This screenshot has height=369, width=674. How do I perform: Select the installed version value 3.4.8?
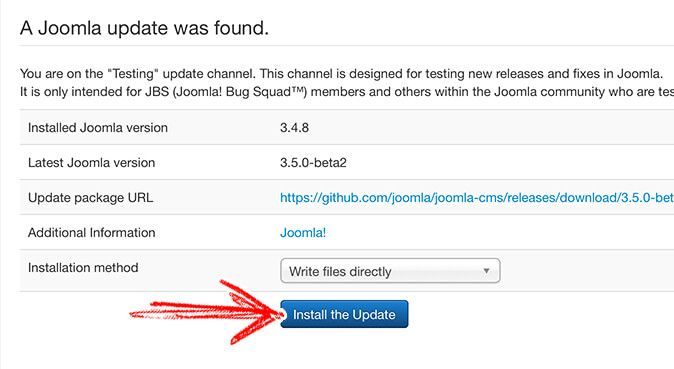click(294, 128)
